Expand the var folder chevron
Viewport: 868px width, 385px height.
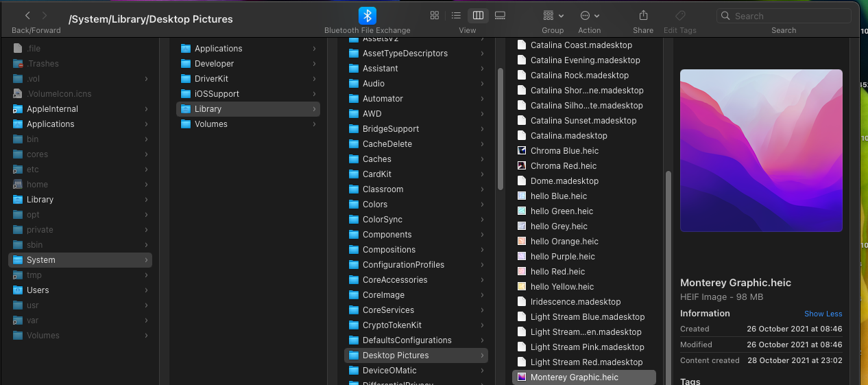[146, 320]
